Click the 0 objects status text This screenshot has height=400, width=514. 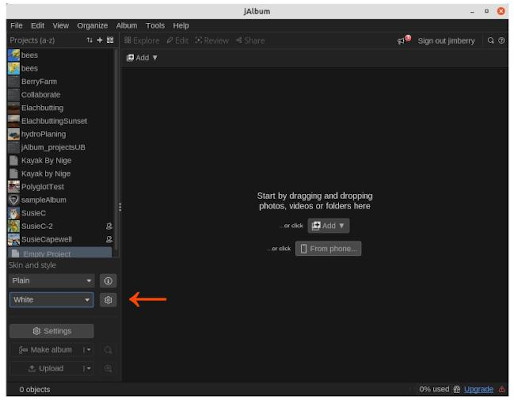pyautogui.click(x=35, y=390)
